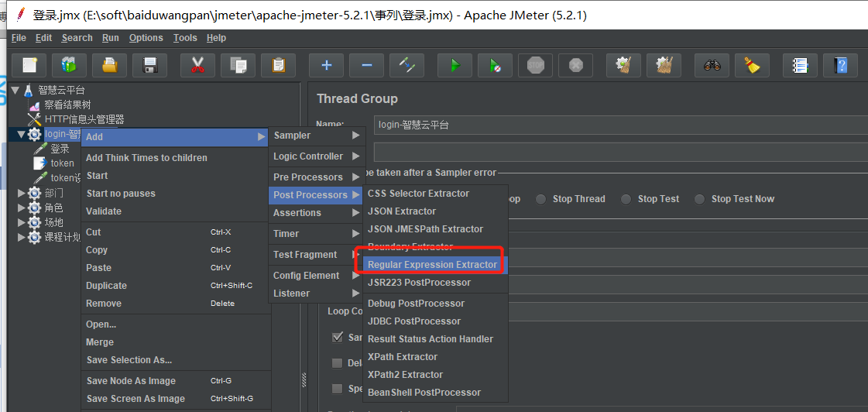Image resolution: width=868 pixels, height=412 pixels.
Task: Open the File menu
Action: (19, 38)
